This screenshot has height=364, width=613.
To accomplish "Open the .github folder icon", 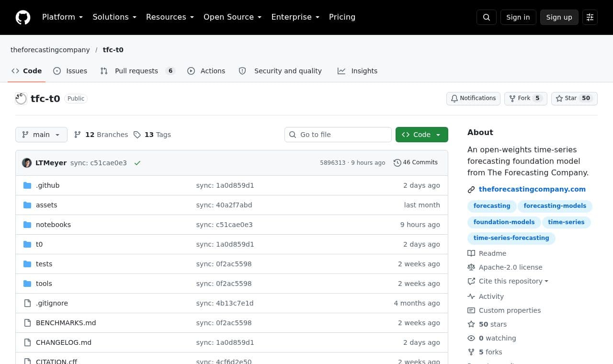I will [27, 185].
